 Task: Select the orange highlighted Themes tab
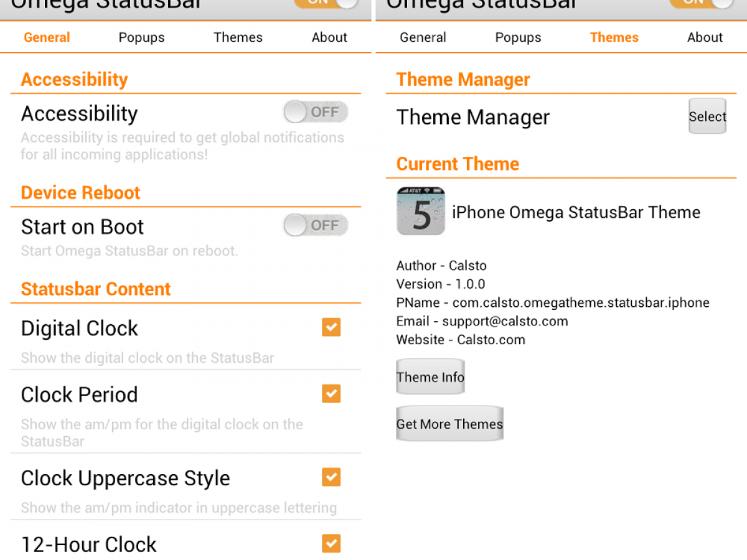(x=614, y=37)
